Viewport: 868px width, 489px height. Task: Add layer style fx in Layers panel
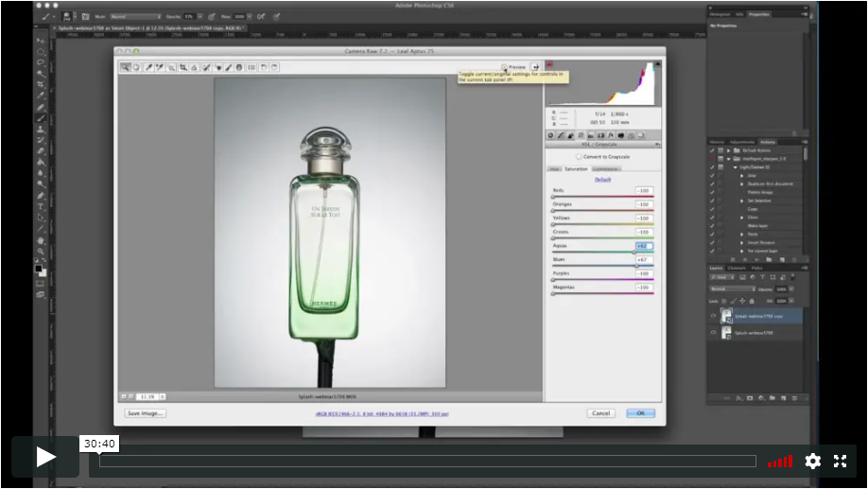(738, 398)
